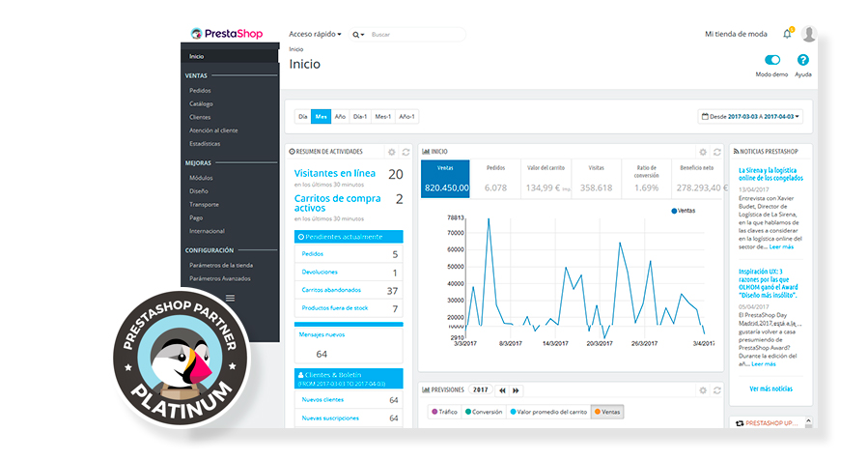Open settings gear in Previsiones panel
This screenshot has width=868, height=461.
703,390
